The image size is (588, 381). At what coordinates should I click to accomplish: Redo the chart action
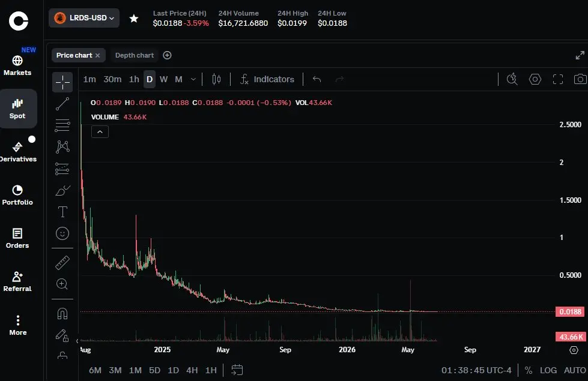click(x=340, y=79)
